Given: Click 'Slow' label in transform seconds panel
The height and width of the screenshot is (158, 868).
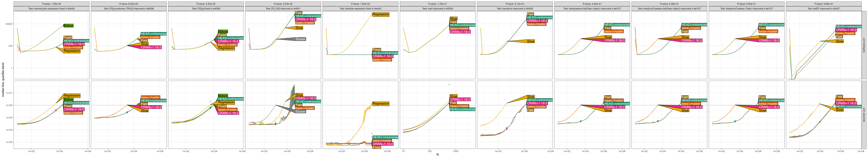Looking at the screenshot, I should [x=531, y=97].
